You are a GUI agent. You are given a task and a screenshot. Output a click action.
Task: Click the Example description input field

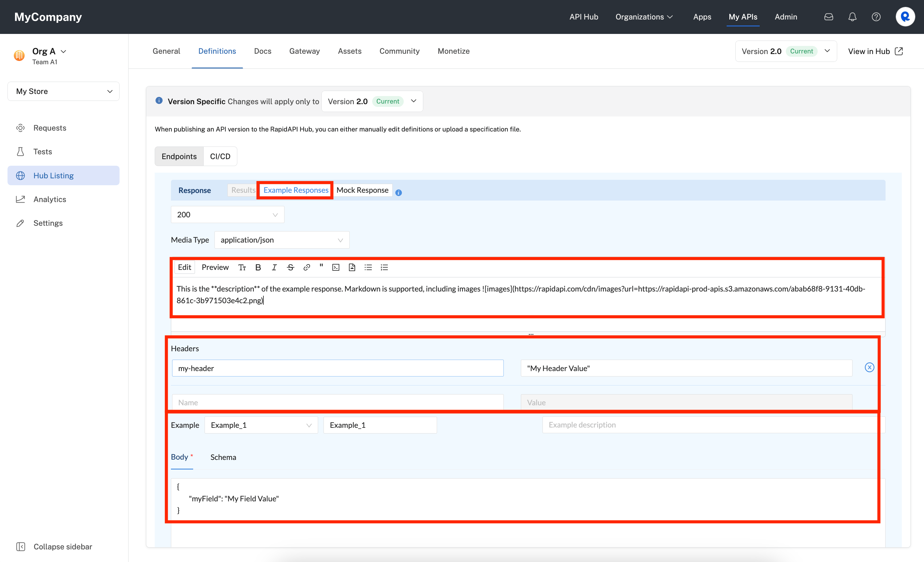pyautogui.click(x=709, y=425)
